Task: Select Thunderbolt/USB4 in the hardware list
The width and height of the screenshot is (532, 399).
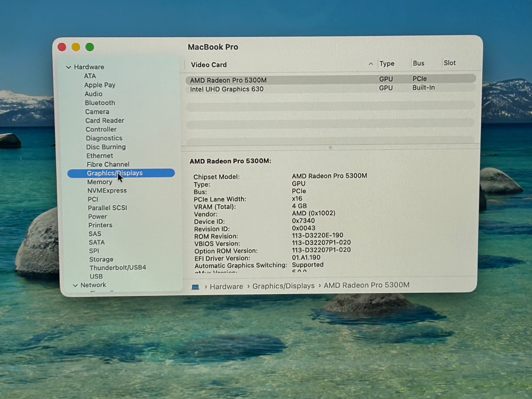Action: coord(117,268)
